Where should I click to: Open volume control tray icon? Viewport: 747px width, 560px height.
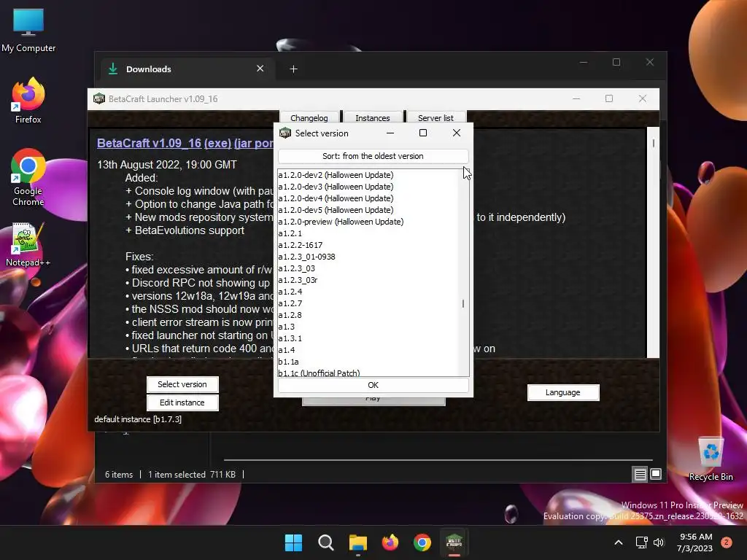click(659, 542)
